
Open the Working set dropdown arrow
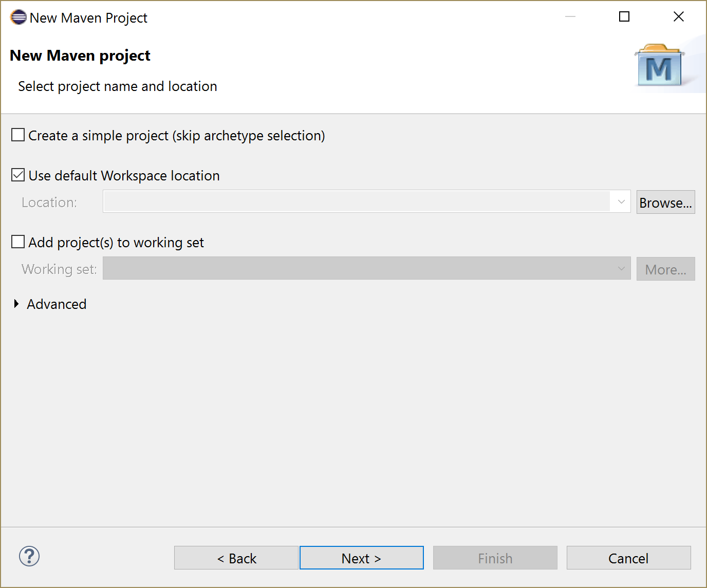(621, 269)
